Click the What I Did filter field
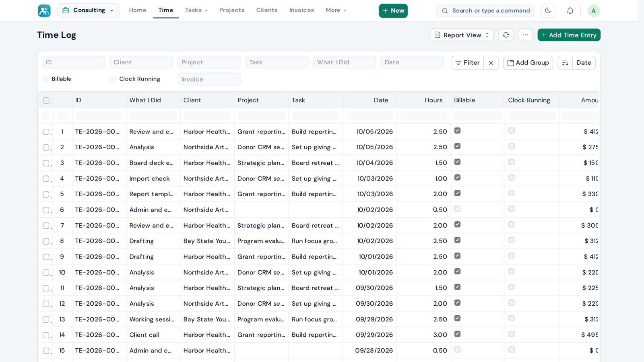The image size is (644, 362). point(344,62)
